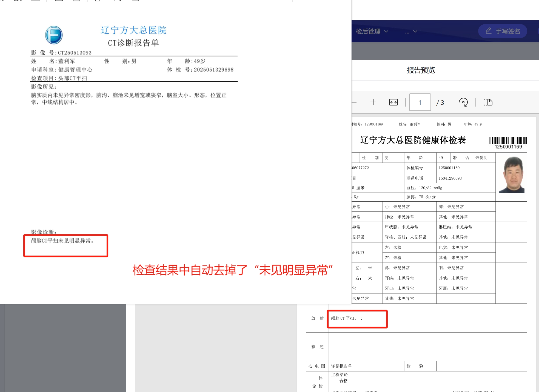Click the 体检编号 1250001169 value cell
Viewport: 539px width, 392px height.
point(466,168)
